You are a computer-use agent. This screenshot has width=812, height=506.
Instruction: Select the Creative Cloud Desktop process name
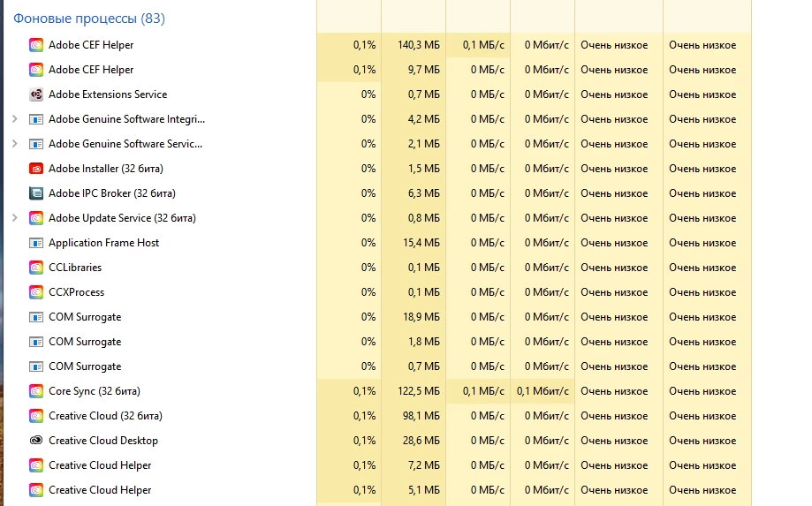point(103,441)
